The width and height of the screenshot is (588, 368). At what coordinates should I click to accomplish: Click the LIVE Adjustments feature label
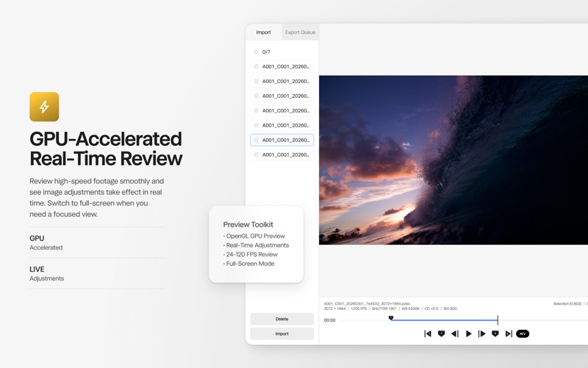(46, 273)
